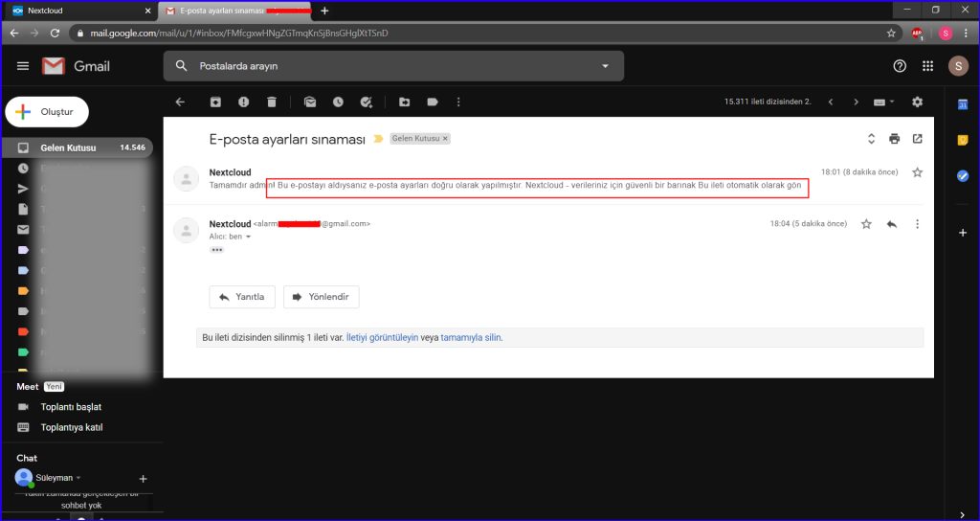Open the ABP extension icon

click(x=917, y=34)
